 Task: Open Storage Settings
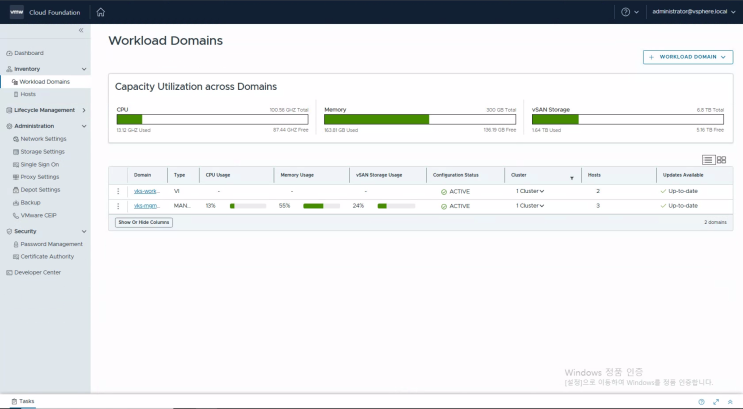[39, 152]
